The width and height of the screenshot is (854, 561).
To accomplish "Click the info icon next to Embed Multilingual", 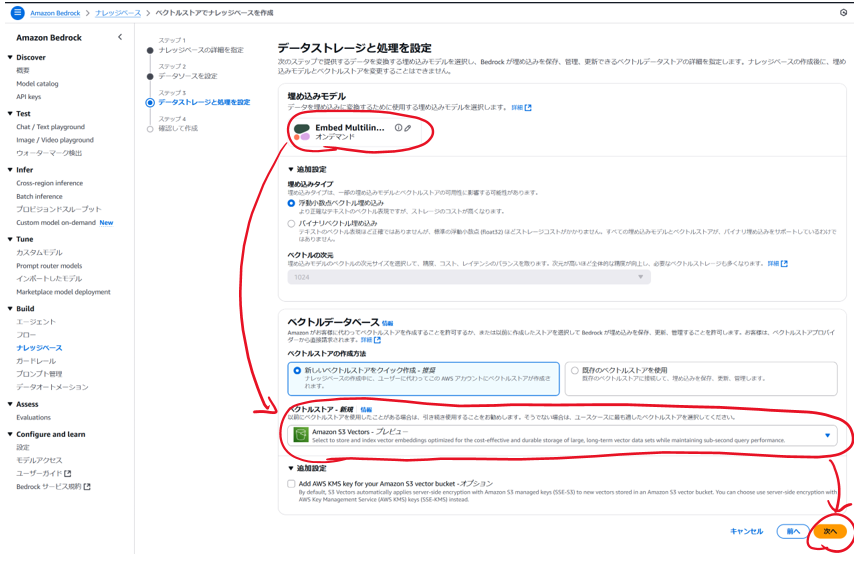I will tap(398, 127).
